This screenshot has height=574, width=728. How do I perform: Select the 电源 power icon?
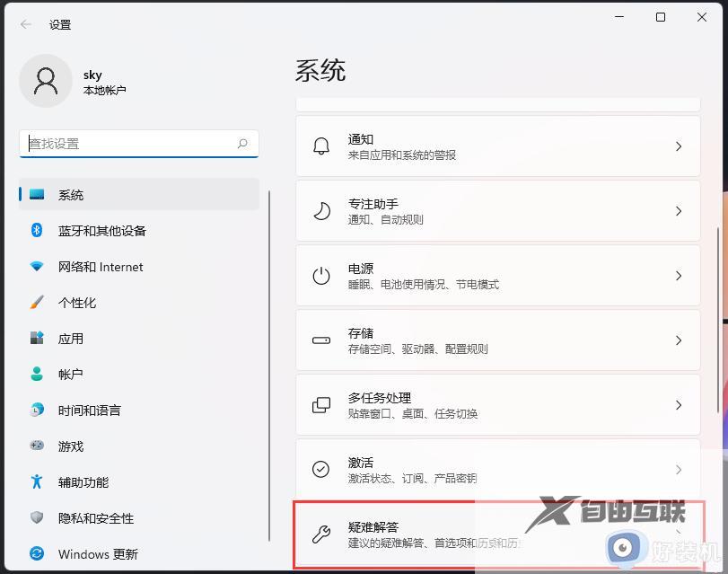coord(320,275)
